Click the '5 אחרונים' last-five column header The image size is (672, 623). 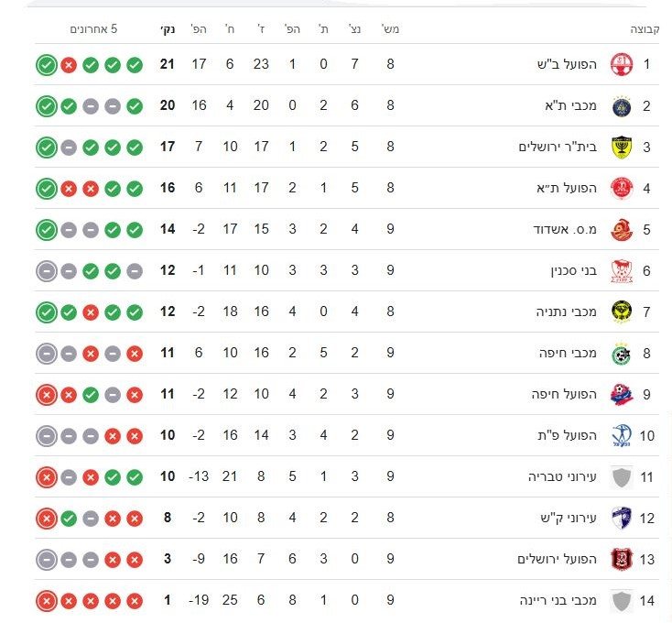pos(94,29)
